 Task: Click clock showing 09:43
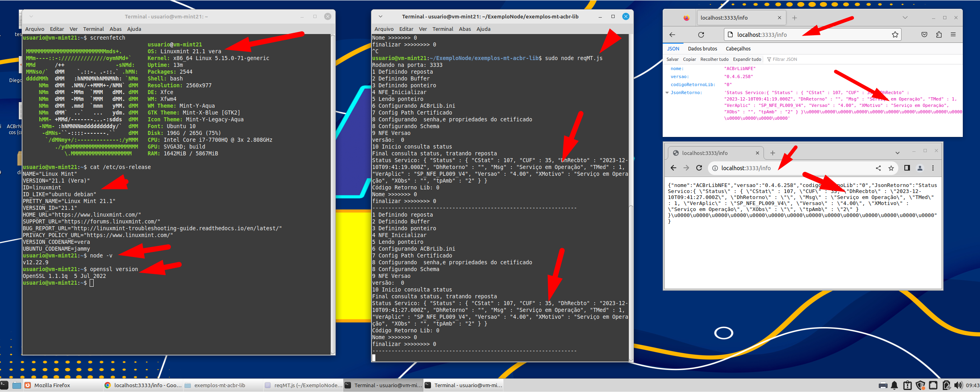pyautogui.click(x=972, y=385)
